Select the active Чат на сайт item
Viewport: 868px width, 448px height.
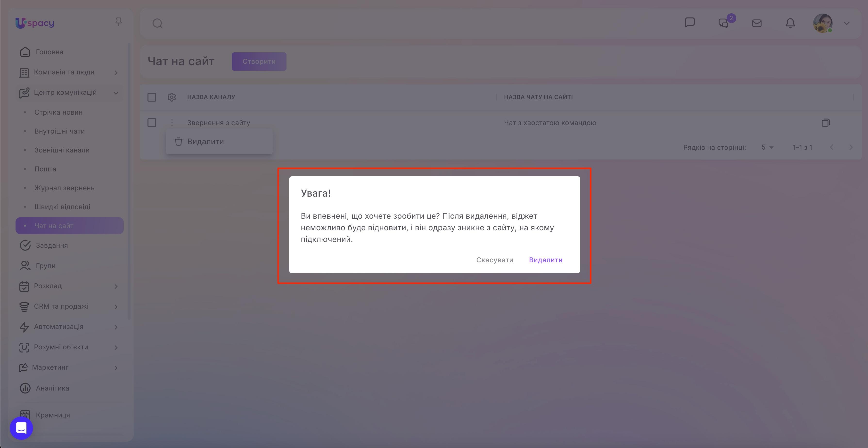click(69, 226)
